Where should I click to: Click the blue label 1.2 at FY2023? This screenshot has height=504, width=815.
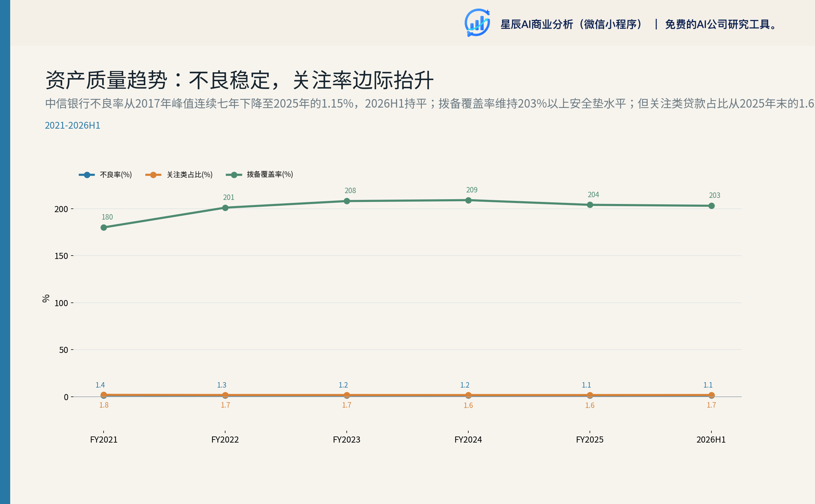[343, 385]
